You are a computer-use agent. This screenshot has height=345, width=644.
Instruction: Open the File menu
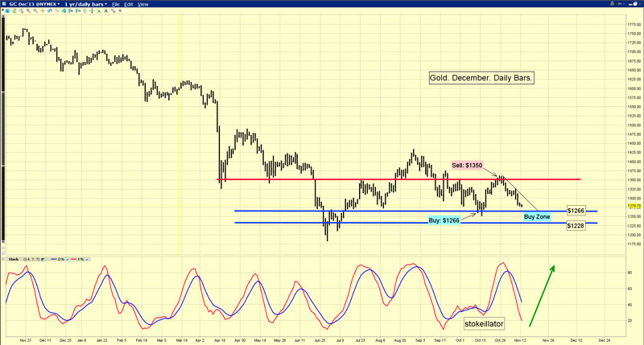coord(116,5)
